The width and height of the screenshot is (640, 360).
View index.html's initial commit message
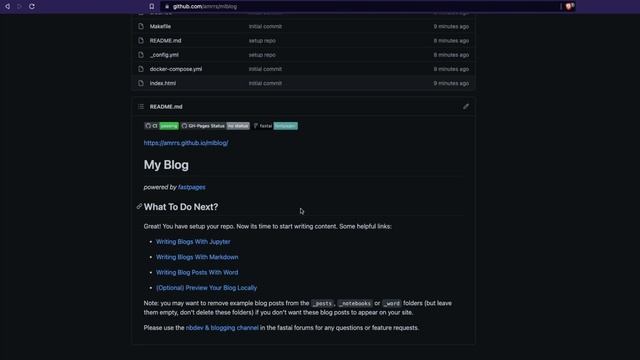point(265,83)
